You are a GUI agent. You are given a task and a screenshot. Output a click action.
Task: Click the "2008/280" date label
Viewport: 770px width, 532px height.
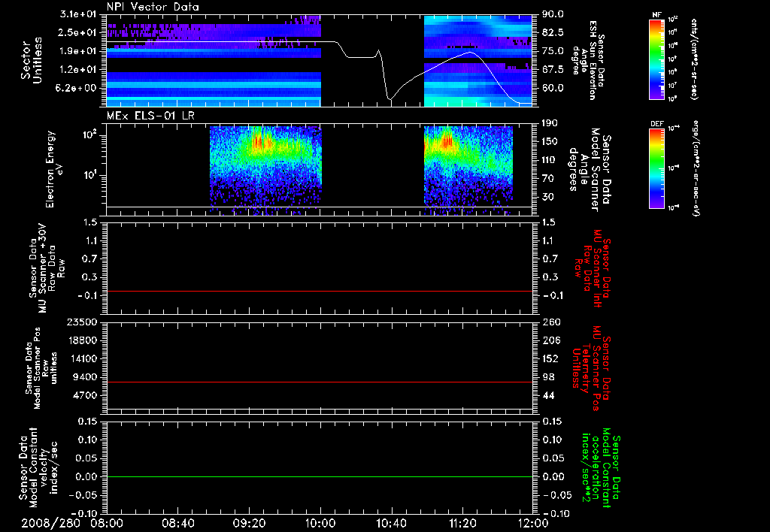[x=50, y=523]
